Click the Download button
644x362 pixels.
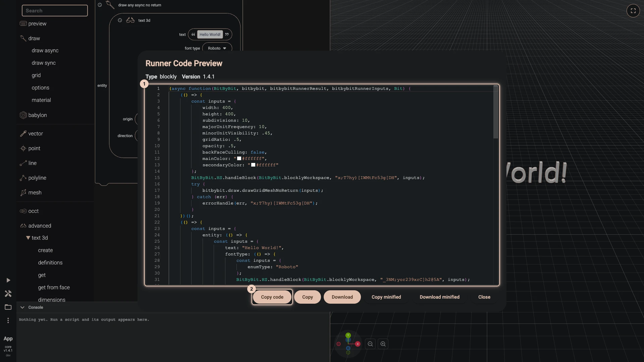tap(342, 297)
